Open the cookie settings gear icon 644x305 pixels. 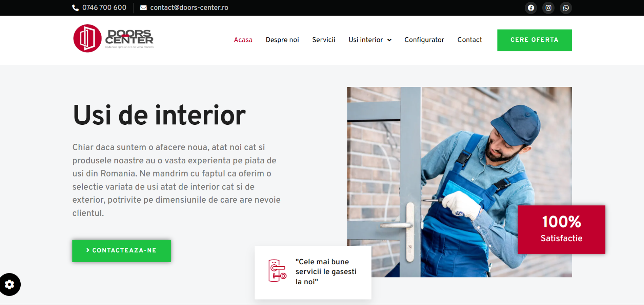pos(10,284)
